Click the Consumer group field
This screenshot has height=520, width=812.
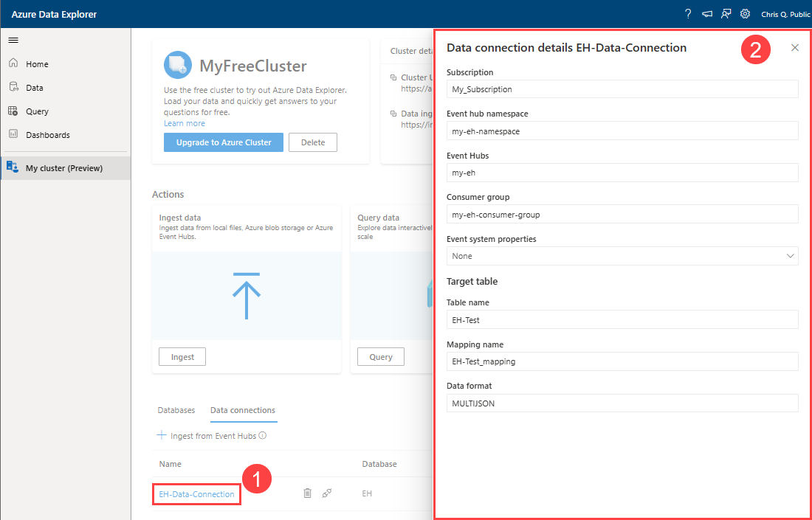tap(622, 214)
